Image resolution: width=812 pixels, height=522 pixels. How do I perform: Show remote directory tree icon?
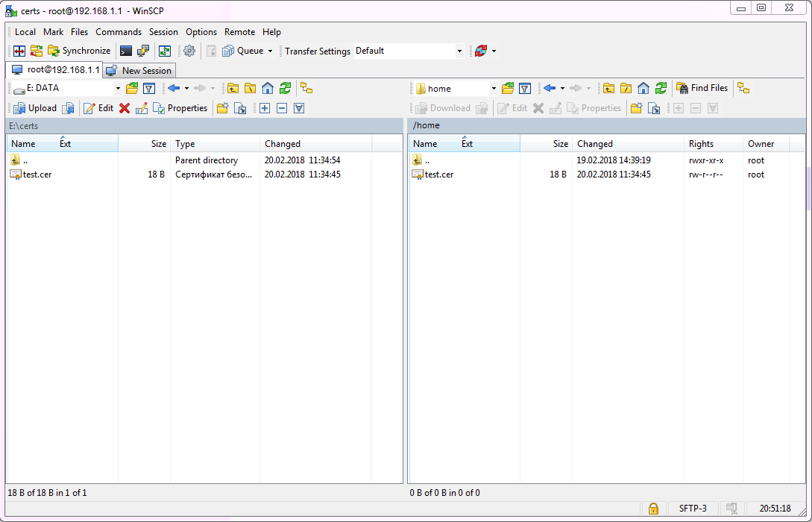743,89
